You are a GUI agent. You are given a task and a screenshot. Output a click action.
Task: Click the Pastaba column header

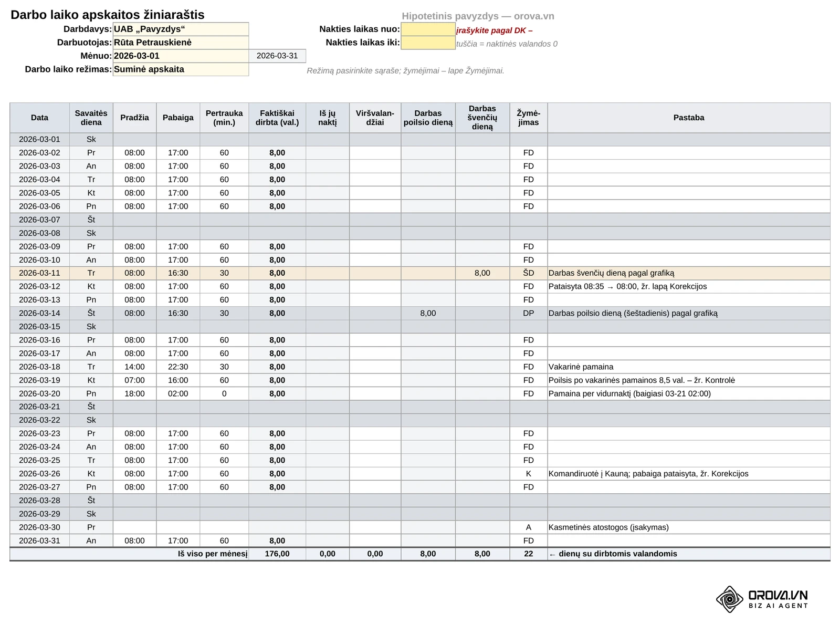click(x=689, y=118)
